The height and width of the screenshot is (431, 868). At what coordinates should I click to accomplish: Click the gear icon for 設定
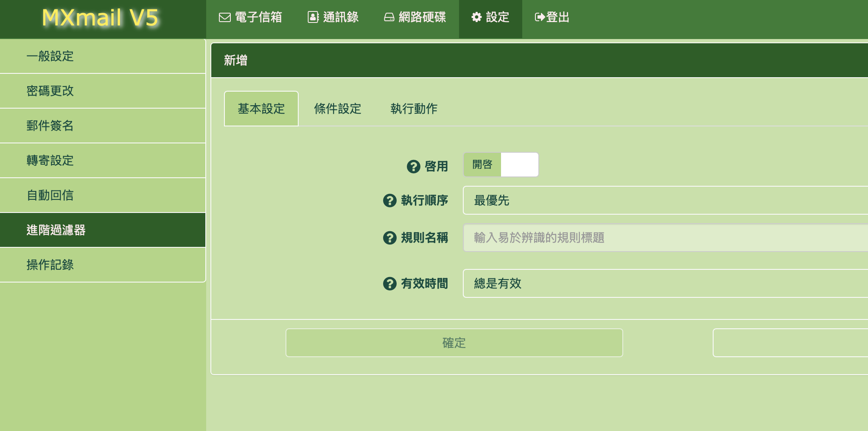476,17
